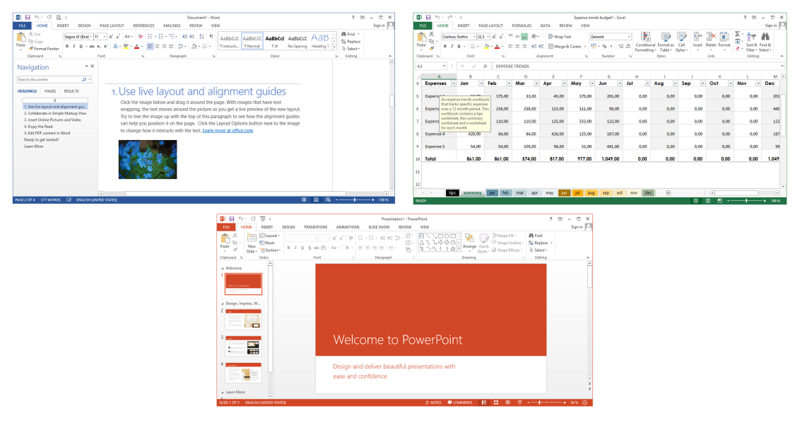
Task: Open the Feb column filter dropdown
Action: click(x=509, y=83)
